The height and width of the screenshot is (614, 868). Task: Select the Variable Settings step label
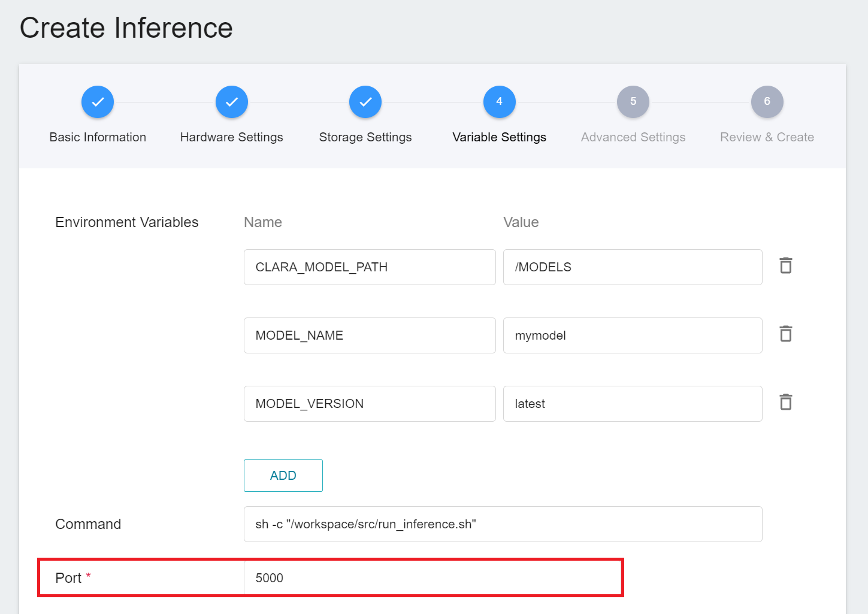point(499,137)
